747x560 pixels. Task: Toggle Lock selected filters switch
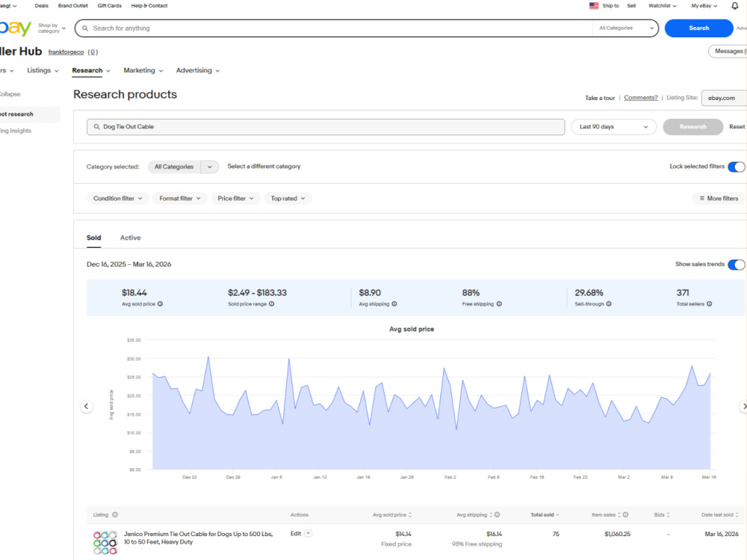[x=736, y=167]
